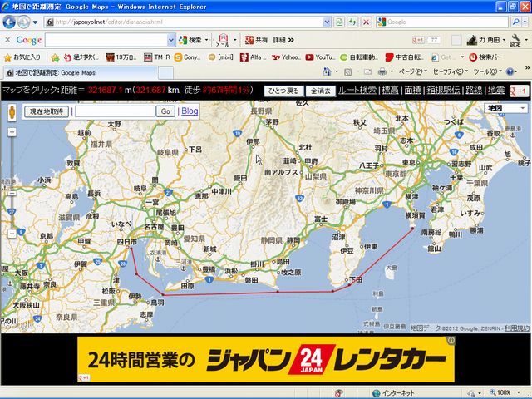
Task: Click the Street View pegman icon
Action: [x=12, y=112]
